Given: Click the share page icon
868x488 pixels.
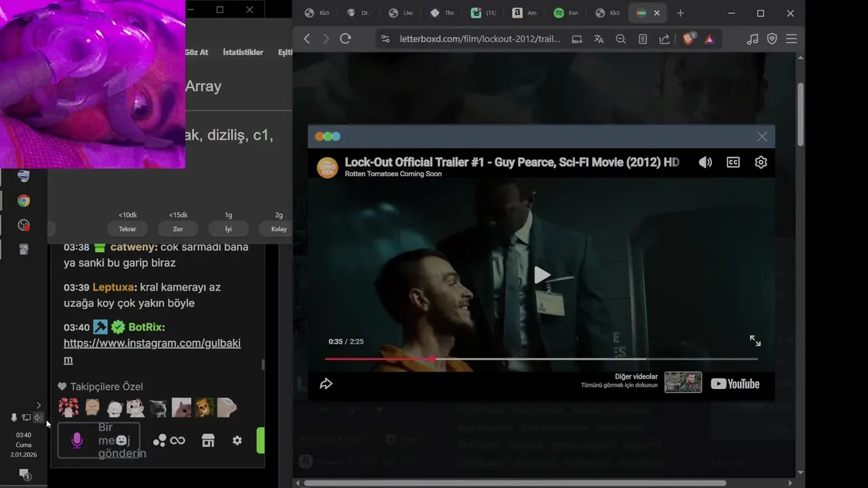Looking at the screenshot, I should coord(665,39).
